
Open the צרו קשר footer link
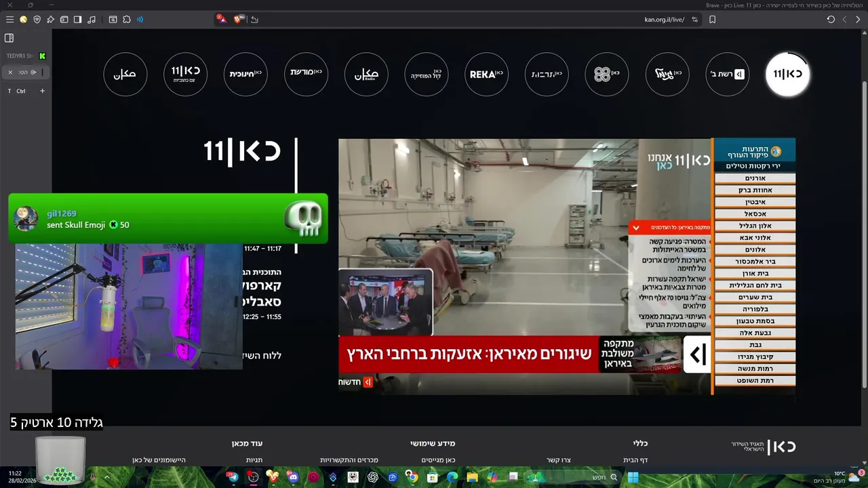[559, 460]
